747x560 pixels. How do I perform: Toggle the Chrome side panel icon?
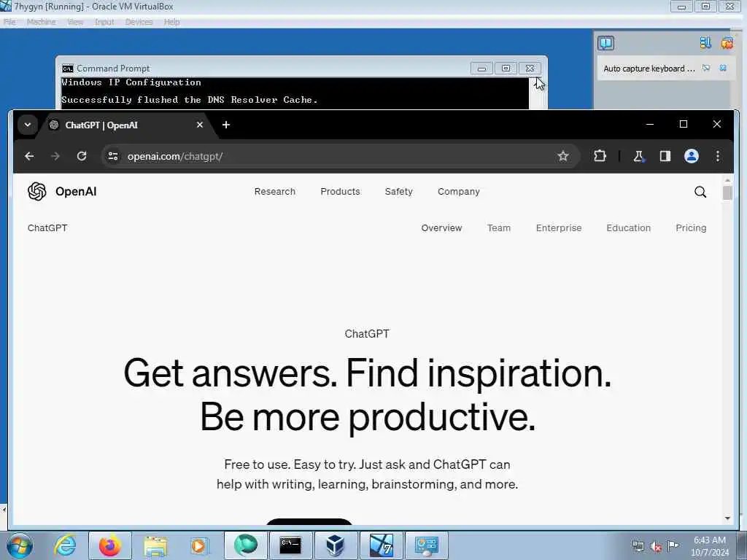point(665,156)
